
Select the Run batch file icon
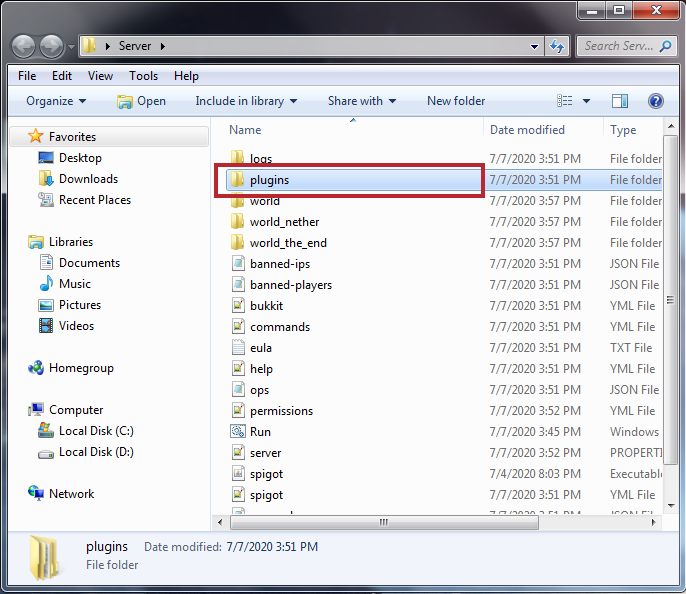click(x=238, y=431)
